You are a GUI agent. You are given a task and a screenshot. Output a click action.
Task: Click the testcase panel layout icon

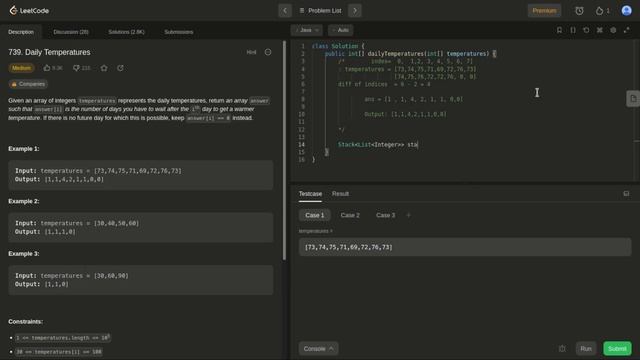626,193
